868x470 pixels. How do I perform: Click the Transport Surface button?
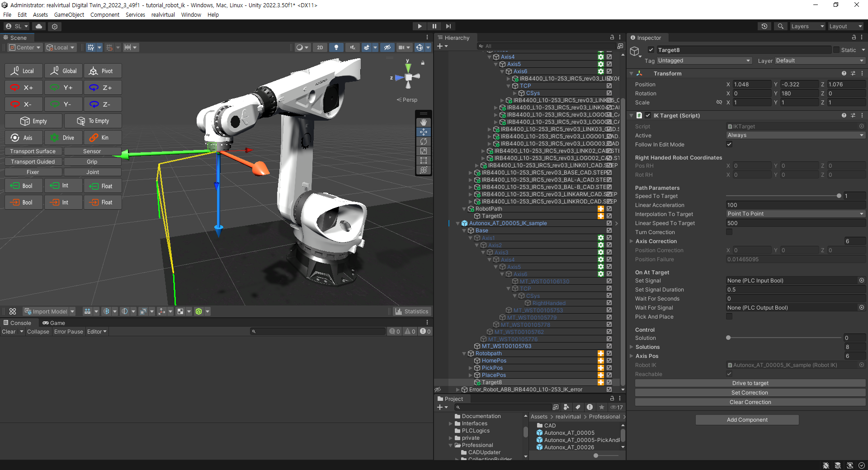33,151
